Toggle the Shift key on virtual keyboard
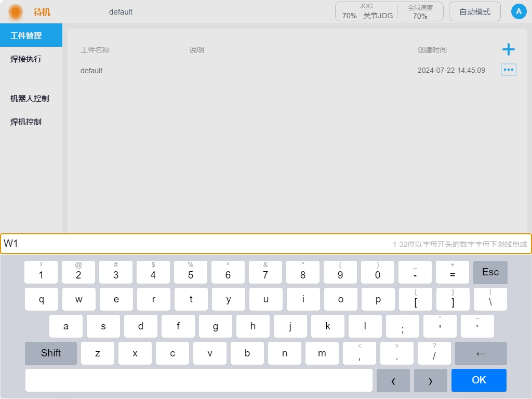The image size is (532, 399). tap(51, 353)
